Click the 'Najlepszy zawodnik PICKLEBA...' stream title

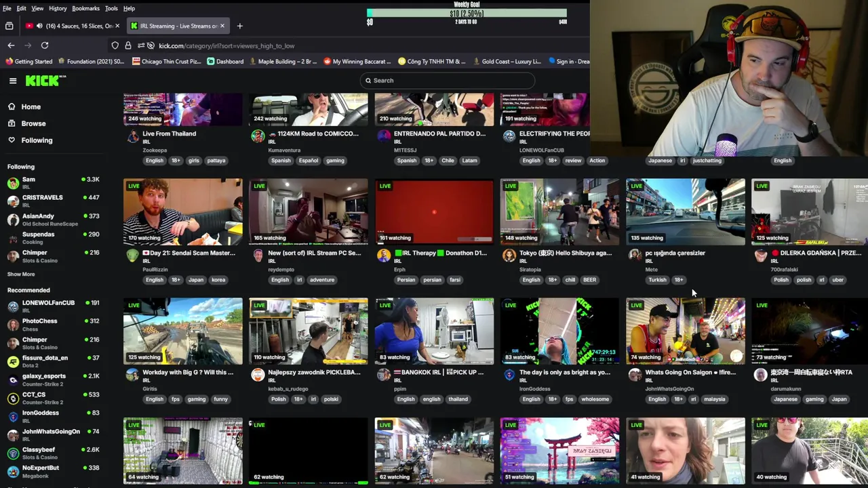pyautogui.click(x=314, y=372)
